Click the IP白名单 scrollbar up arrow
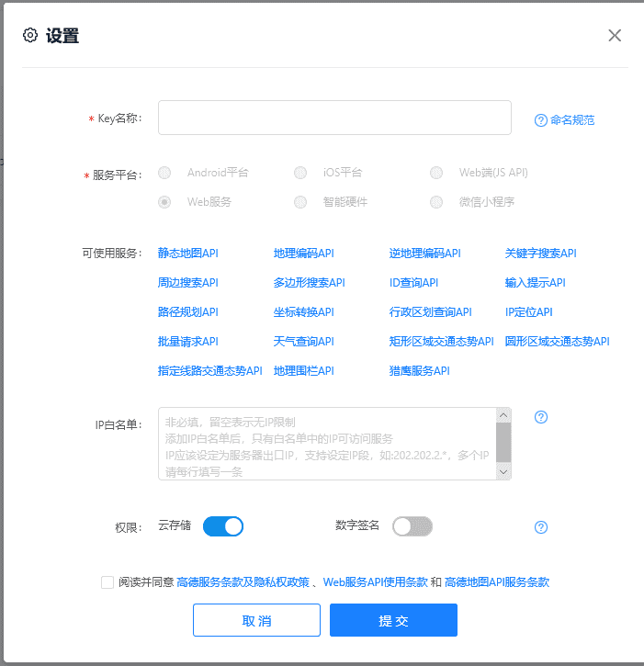Screen dimensions: 644x666 [503, 415]
